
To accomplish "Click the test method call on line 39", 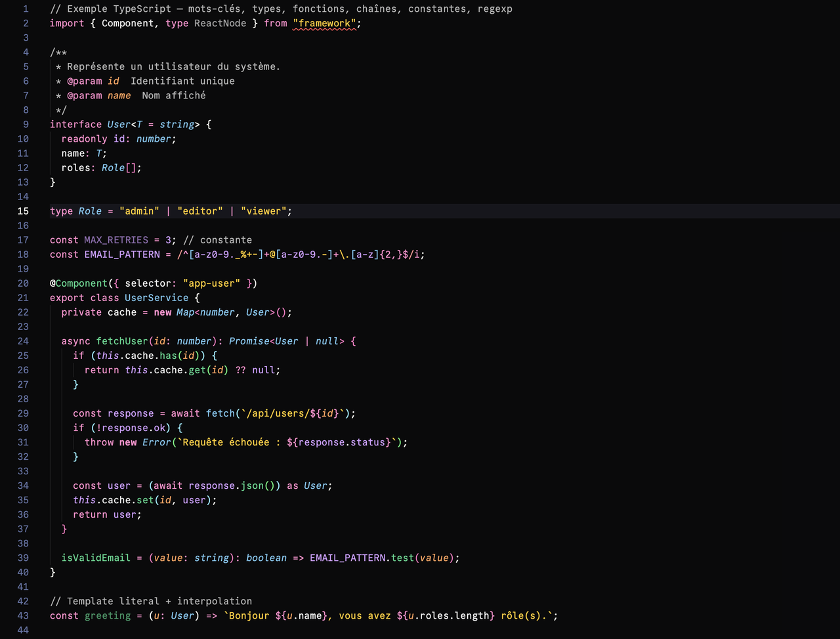I will click(402, 557).
